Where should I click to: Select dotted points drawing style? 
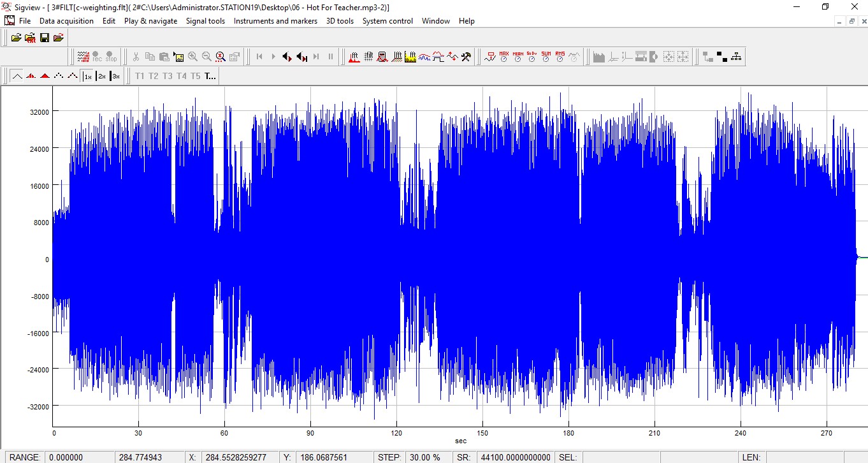pos(59,76)
